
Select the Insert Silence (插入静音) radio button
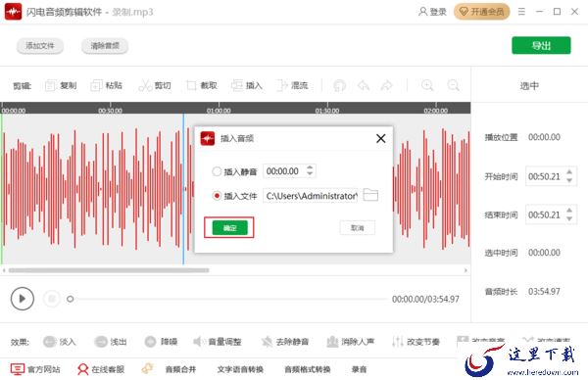point(217,171)
